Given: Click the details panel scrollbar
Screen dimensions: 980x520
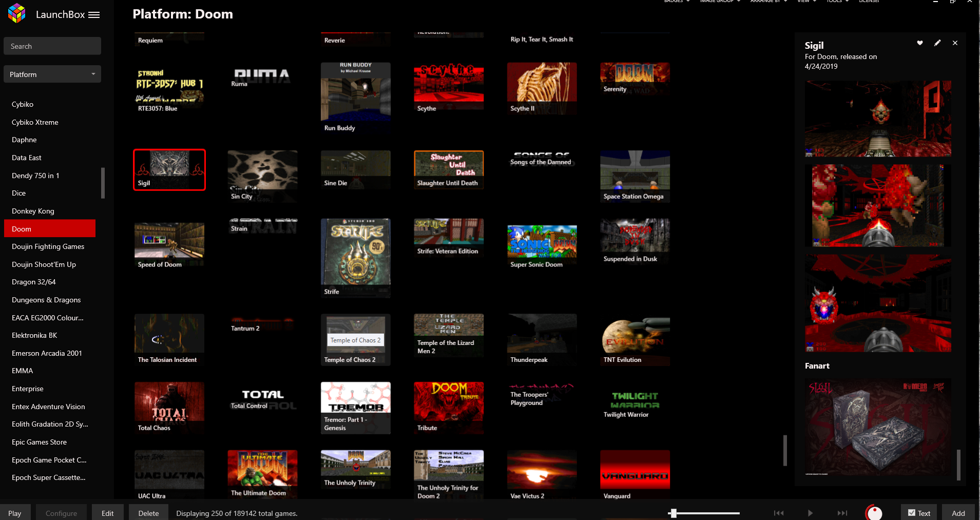Looking at the screenshot, I should click(x=958, y=465).
